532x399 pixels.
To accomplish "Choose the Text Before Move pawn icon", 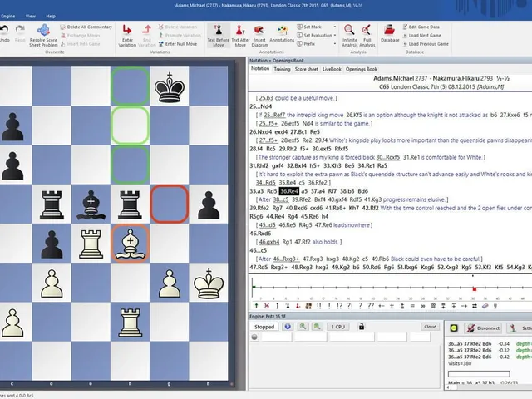I will tap(219, 30).
